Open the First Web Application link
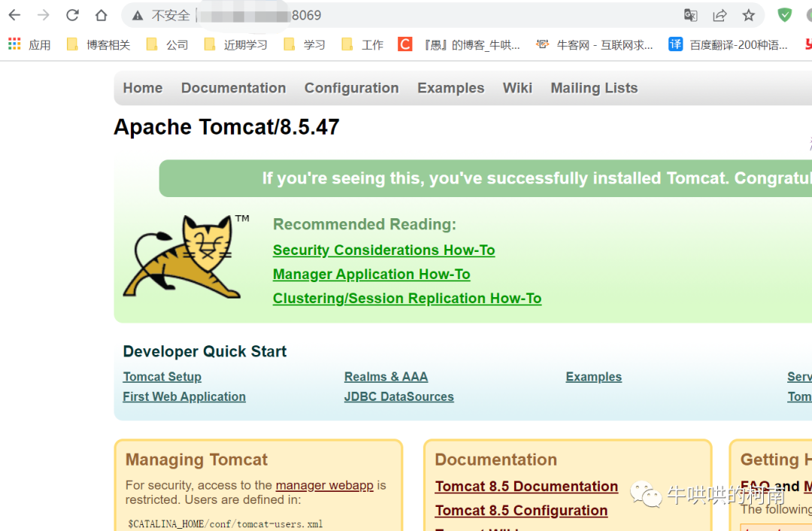Screen dimensions: 812x531 coord(184,396)
